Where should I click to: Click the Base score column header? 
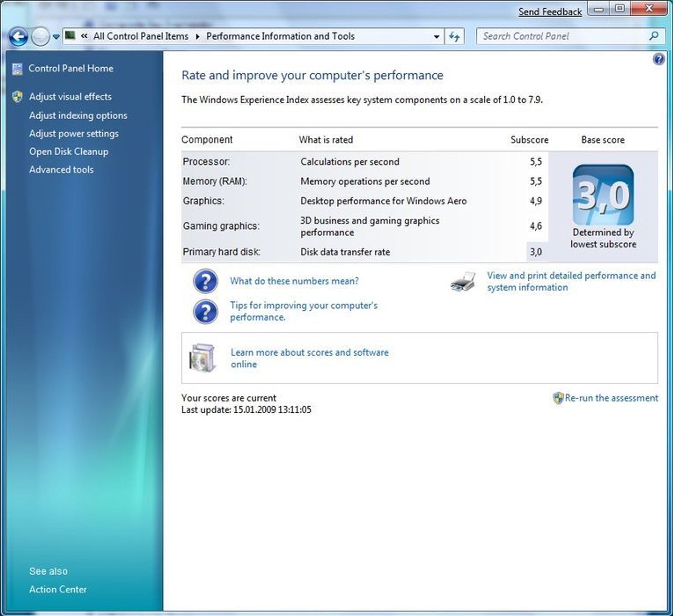603,140
